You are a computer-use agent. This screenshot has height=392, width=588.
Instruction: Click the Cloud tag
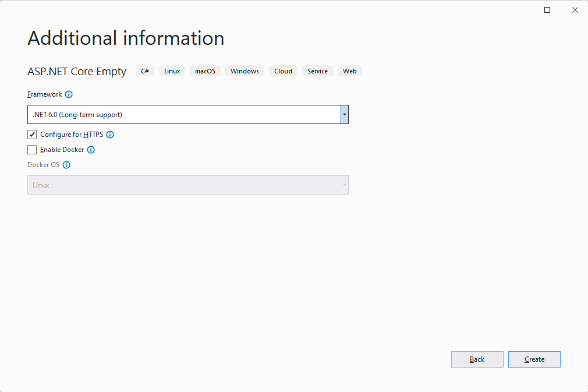tap(283, 71)
